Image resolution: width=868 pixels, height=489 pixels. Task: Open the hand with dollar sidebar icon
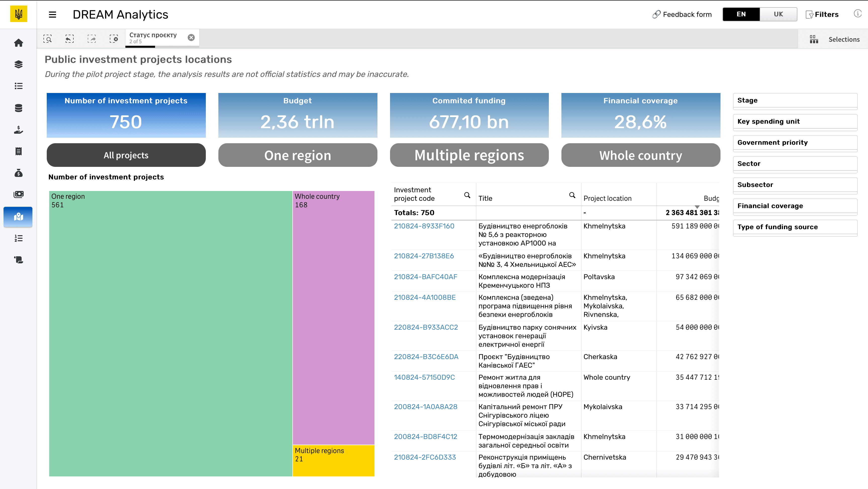19,130
